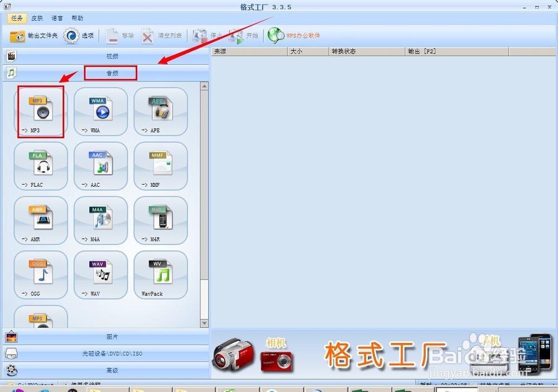This screenshot has height=392, width=558.
Task: Select the AMR audio format
Action: (x=40, y=220)
